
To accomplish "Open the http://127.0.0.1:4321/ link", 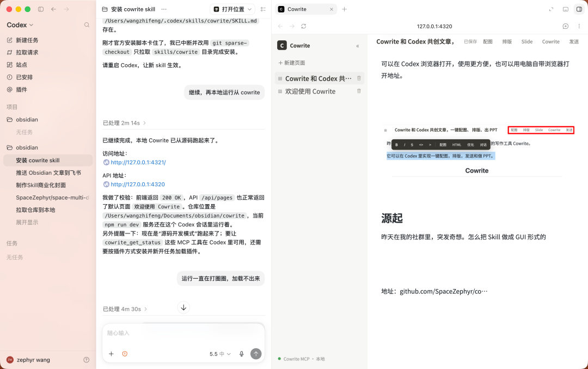I will point(138,162).
